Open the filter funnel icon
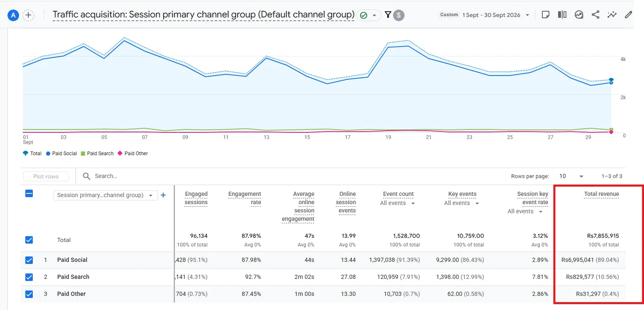 coord(388,15)
